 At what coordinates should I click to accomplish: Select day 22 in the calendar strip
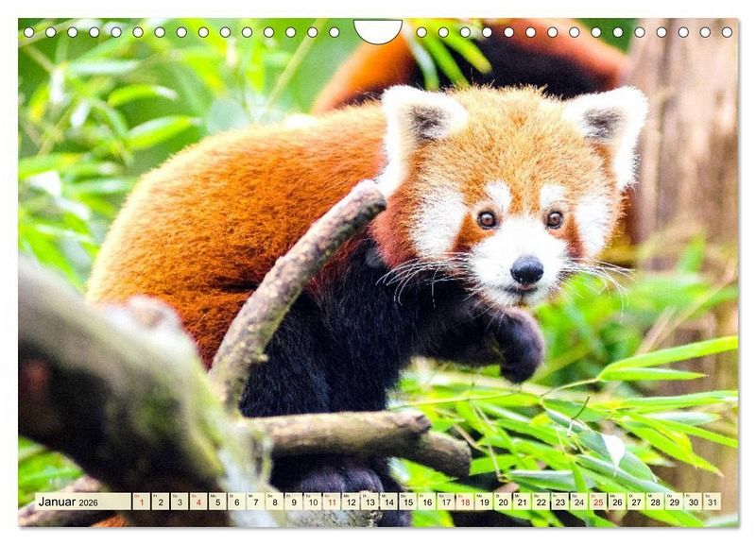tap(541, 502)
